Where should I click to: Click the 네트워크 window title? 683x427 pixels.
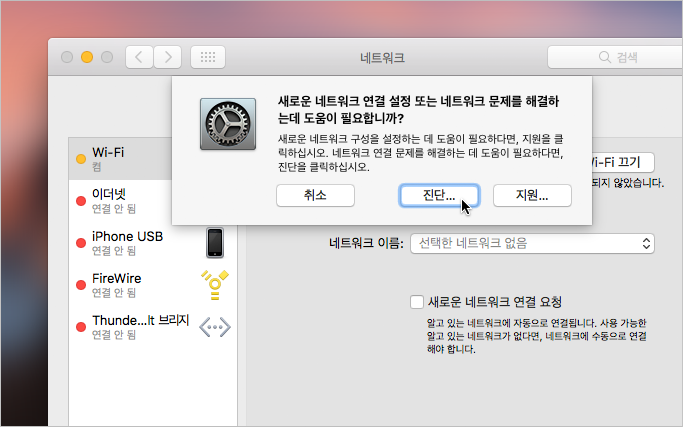pyautogui.click(x=382, y=58)
